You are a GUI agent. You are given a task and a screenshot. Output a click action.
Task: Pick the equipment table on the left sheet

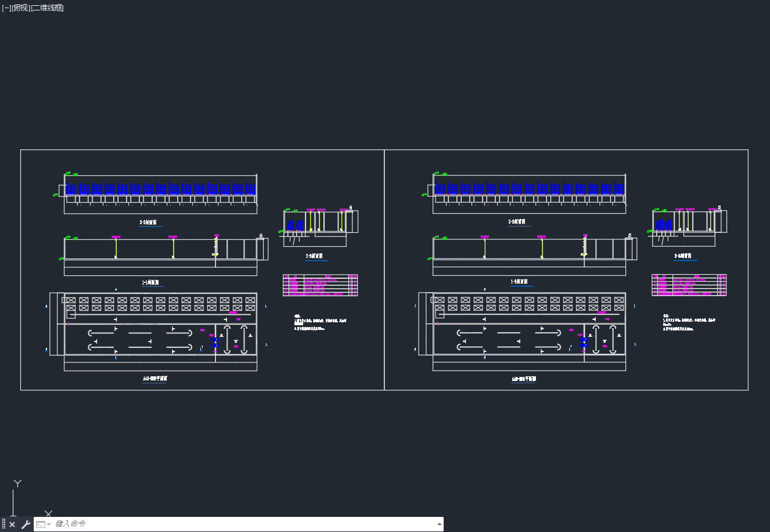click(x=320, y=285)
